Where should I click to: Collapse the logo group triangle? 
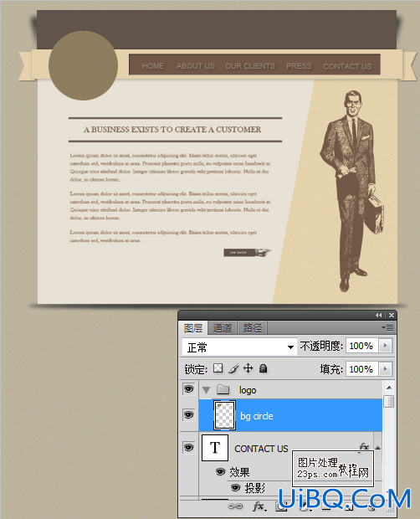pyautogui.click(x=207, y=390)
